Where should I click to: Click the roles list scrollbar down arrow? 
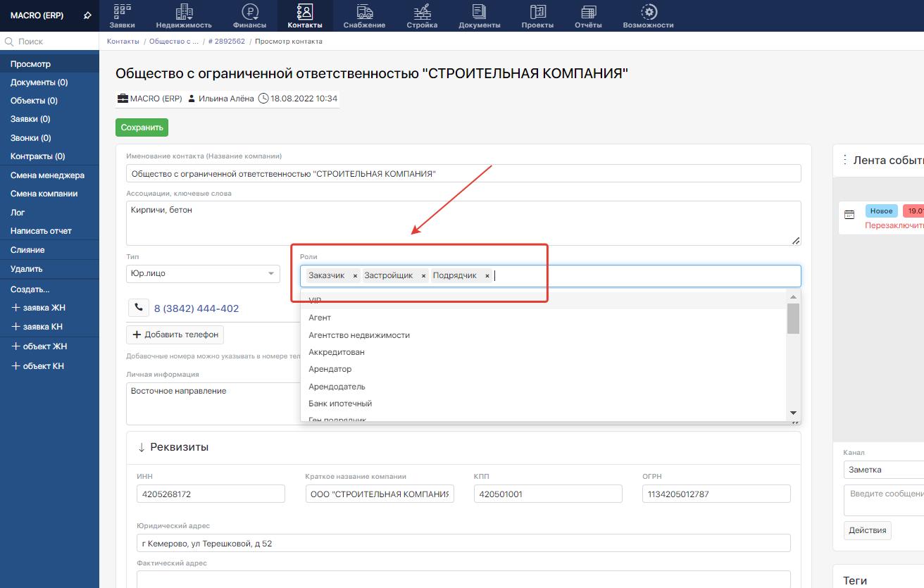793,413
